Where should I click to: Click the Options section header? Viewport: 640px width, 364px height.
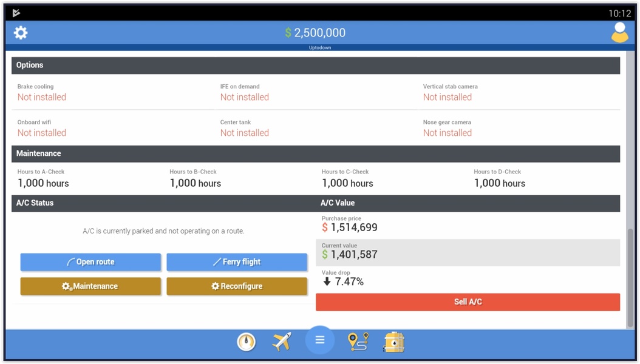click(x=316, y=66)
